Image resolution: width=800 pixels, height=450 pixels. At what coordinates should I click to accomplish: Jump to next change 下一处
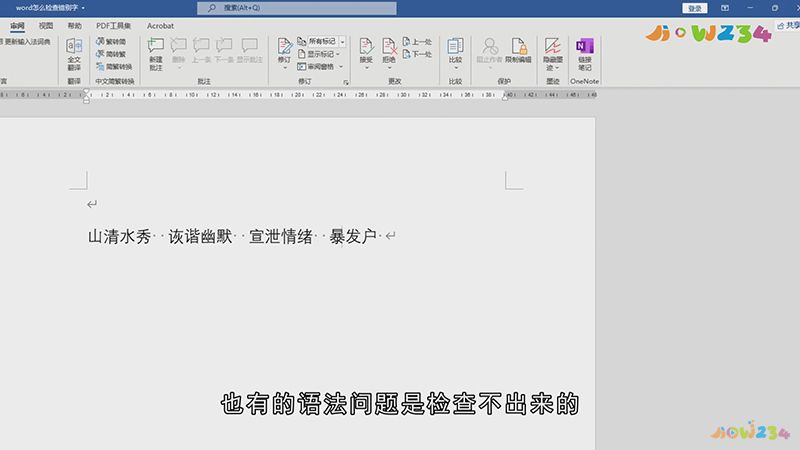click(417, 54)
